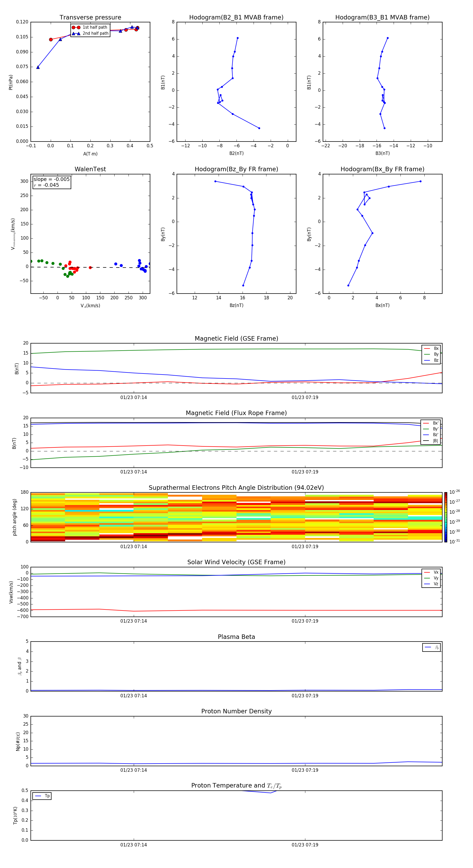Click leftmost point of Bz_By hodogram
The height and width of the screenshot is (868, 473).
215,181
